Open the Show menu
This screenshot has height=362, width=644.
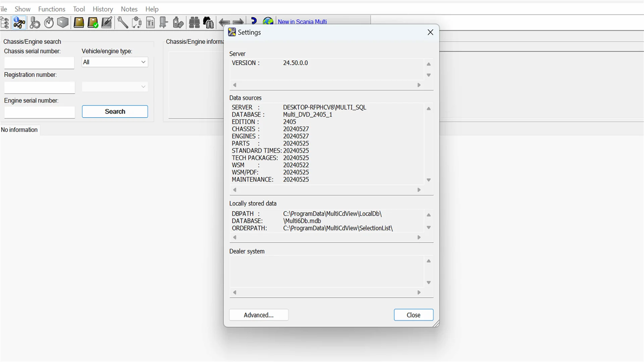(x=22, y=9)
